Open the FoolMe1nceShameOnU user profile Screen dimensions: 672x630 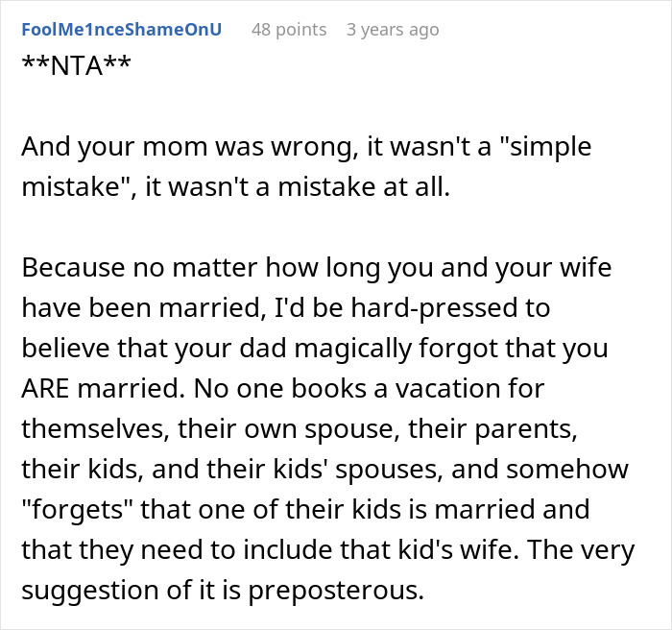(x=121, y=30)
